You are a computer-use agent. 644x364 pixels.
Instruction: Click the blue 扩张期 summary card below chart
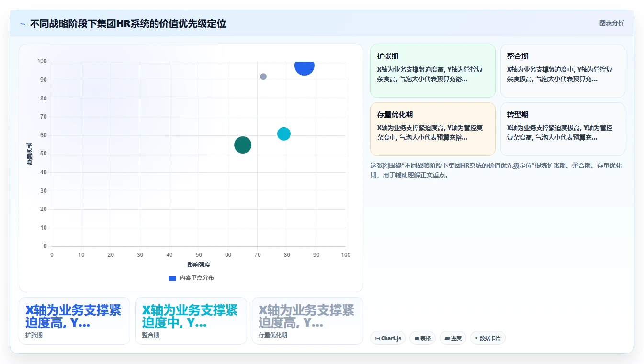point(74,321)
